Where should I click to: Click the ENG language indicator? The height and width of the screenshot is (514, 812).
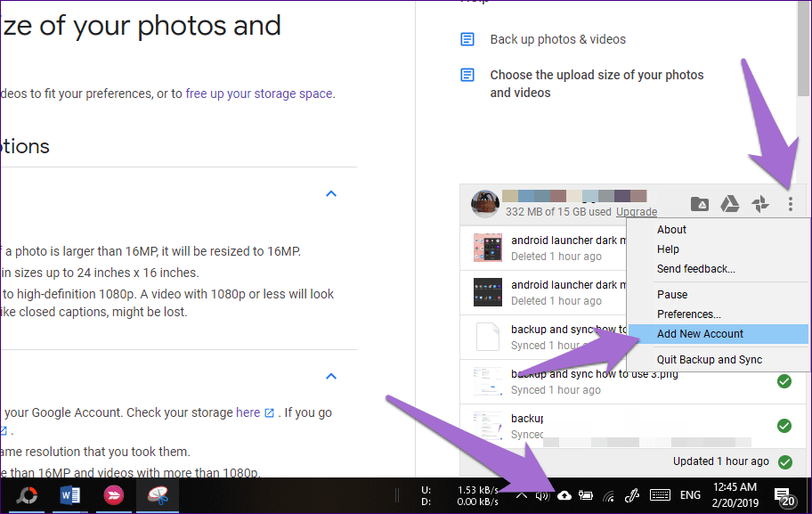(x=690, y=495)
